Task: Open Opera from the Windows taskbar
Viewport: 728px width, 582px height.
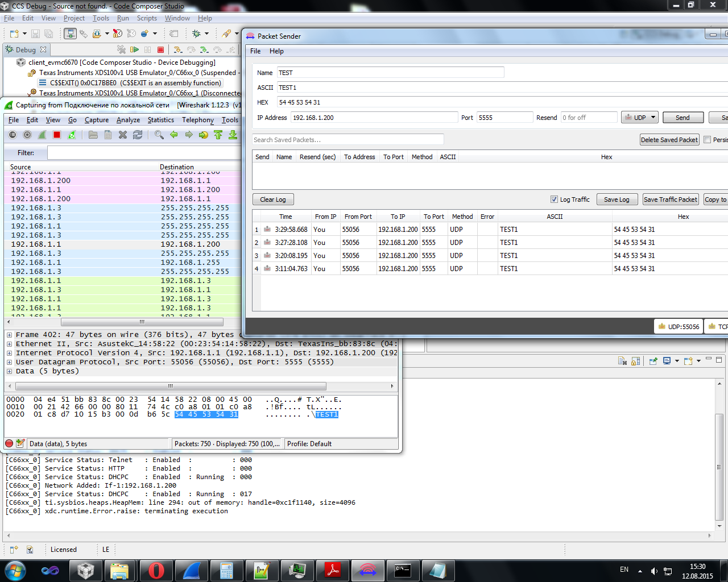Action: [x=156, y=570]
